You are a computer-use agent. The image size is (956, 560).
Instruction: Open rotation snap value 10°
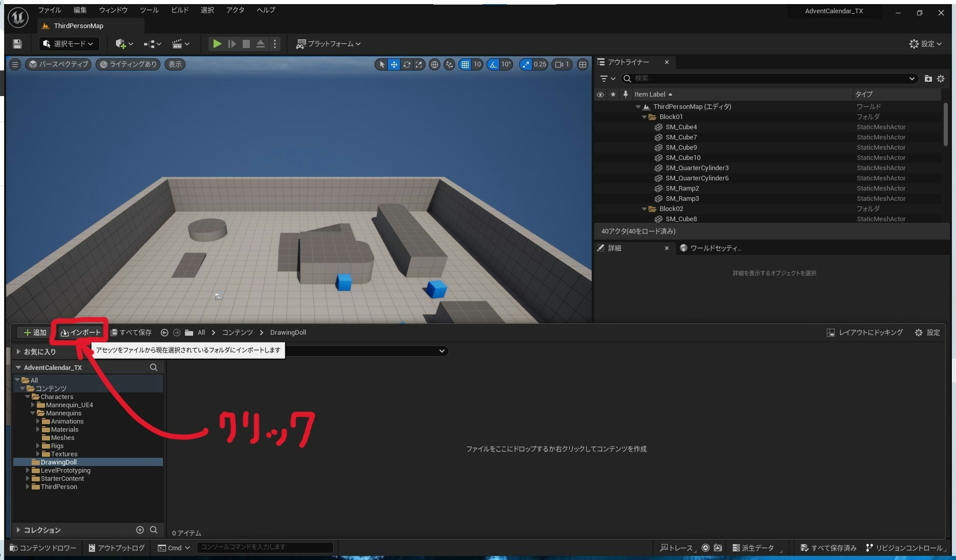pyautogui.click(x=506, y=64)
